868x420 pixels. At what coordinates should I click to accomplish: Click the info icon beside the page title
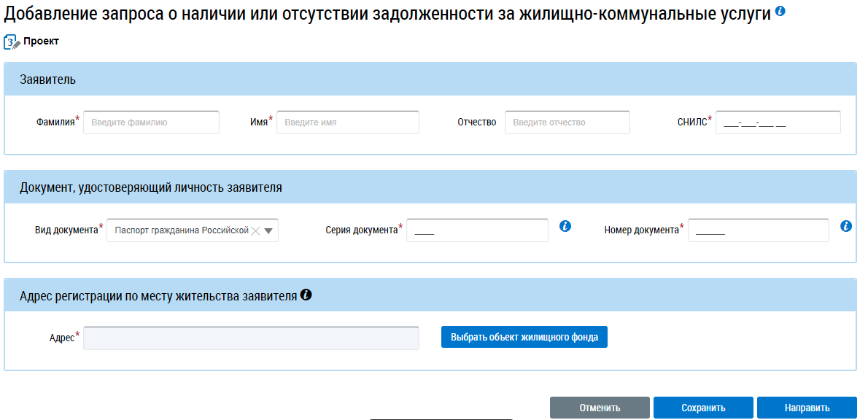[780, 12]
